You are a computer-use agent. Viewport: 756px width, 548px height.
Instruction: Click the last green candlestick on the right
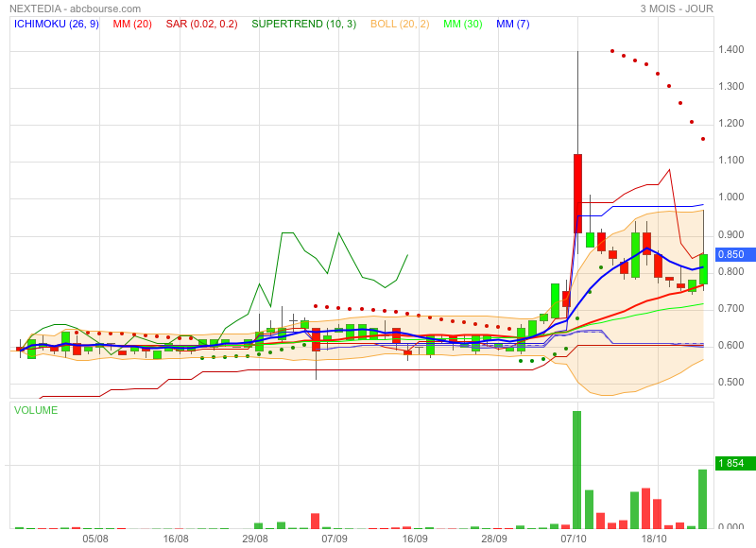tap(703, 269)
